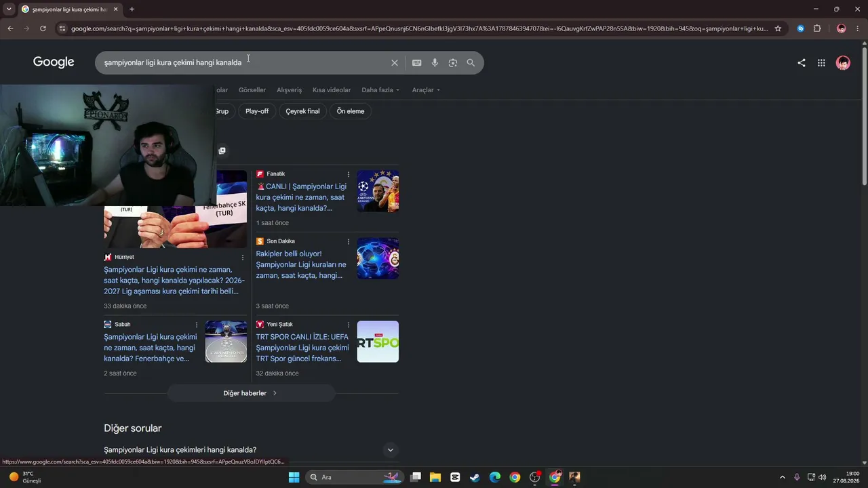This screenshot has height=488, width=868.
Task: Click the Son Dakika article thumbnail
Action: (378, 258)
